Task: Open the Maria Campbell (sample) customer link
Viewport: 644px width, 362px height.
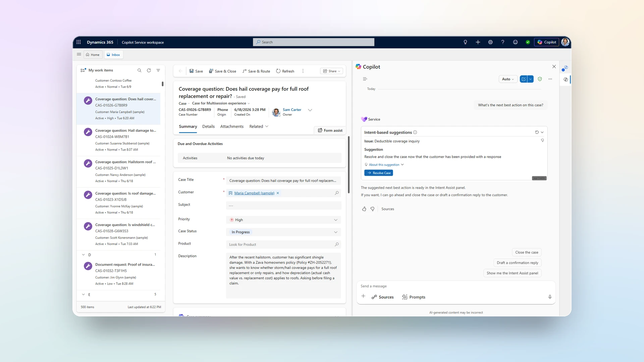Action: 254,193
